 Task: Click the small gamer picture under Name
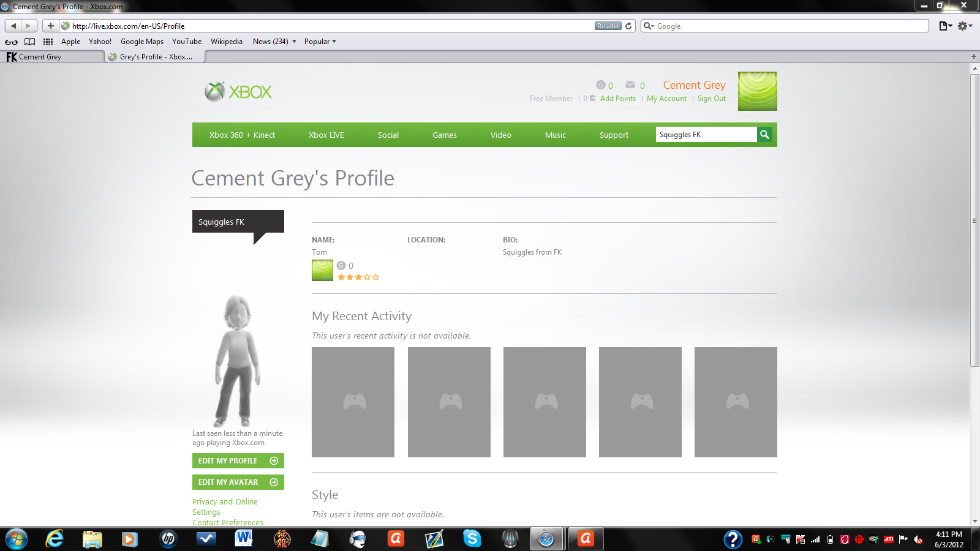[x=322, y=271]
